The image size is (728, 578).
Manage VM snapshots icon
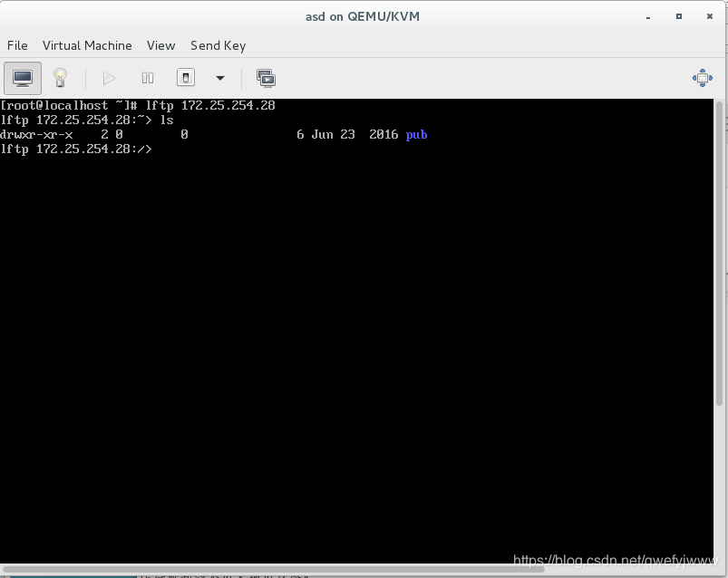point(266,78)
